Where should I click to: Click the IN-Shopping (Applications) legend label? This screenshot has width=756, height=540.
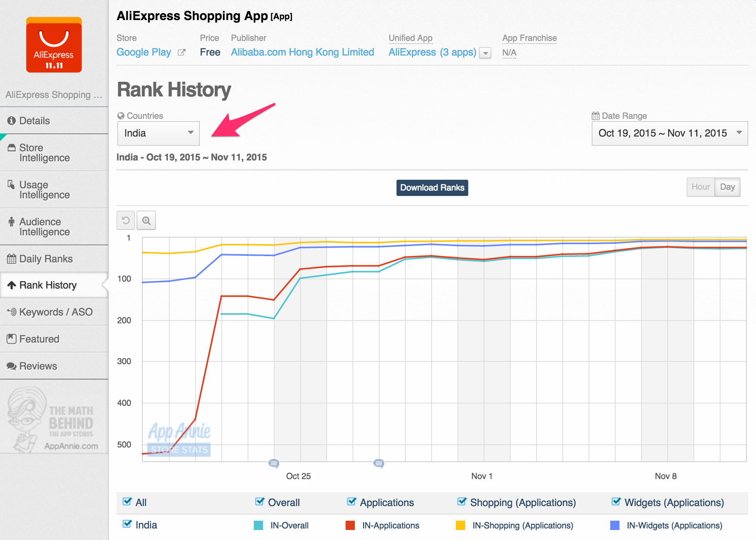click(523, 525)
